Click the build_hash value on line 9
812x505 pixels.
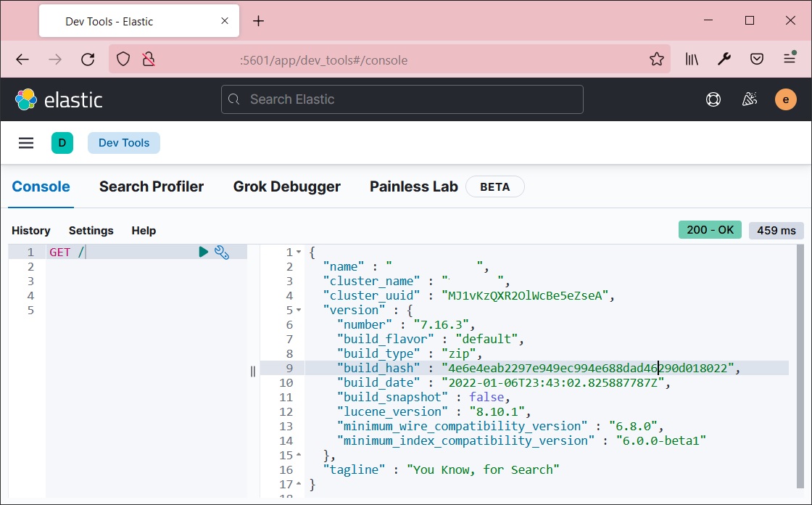588,369
